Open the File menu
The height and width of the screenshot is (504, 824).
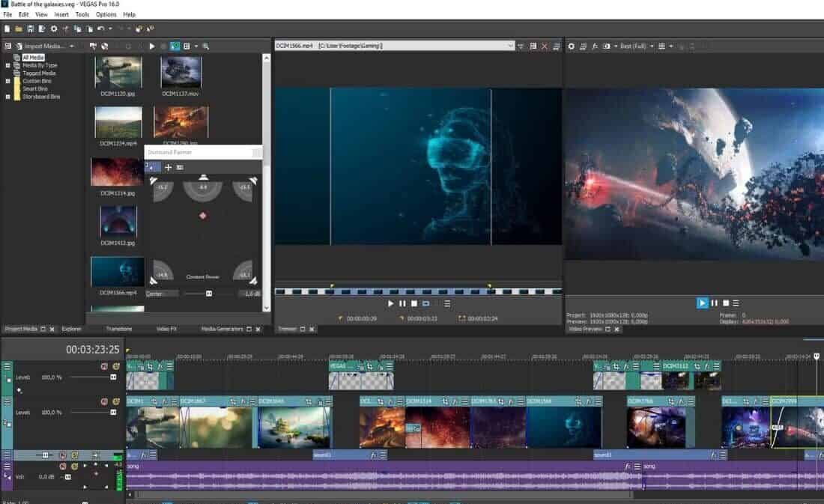pos(7,15)
